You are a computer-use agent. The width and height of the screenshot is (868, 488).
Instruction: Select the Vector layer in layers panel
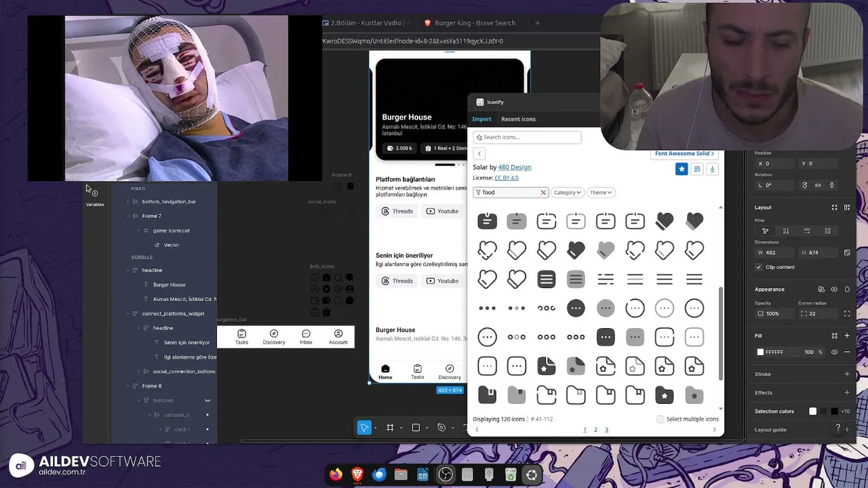click(172, 245)
